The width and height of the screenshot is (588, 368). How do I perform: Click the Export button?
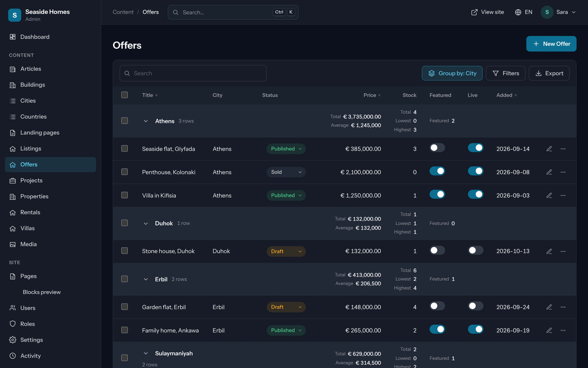(549, 73)
